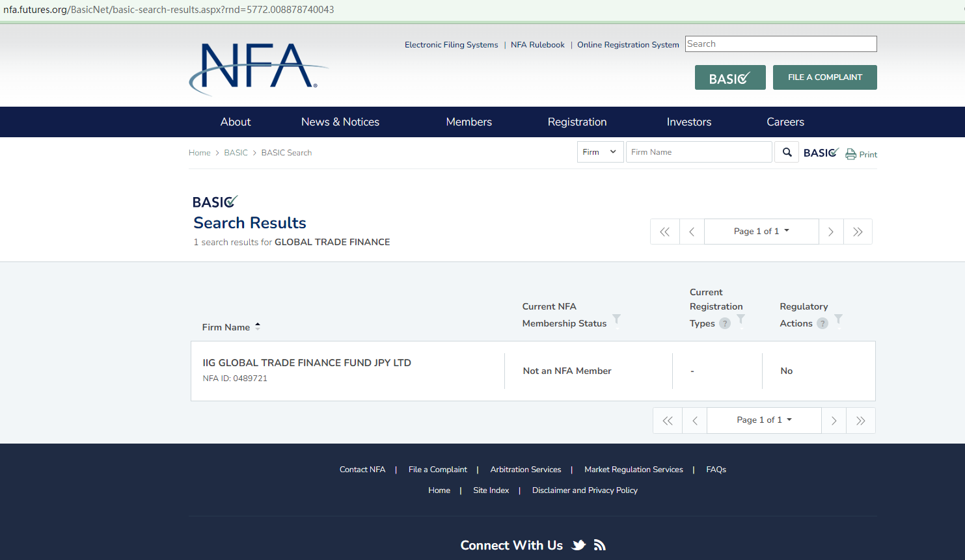Open IIG GLOBAL TRADE FINANCE FUND result
965x560 pixels.
pyautogui.click(x=306, y=363)
